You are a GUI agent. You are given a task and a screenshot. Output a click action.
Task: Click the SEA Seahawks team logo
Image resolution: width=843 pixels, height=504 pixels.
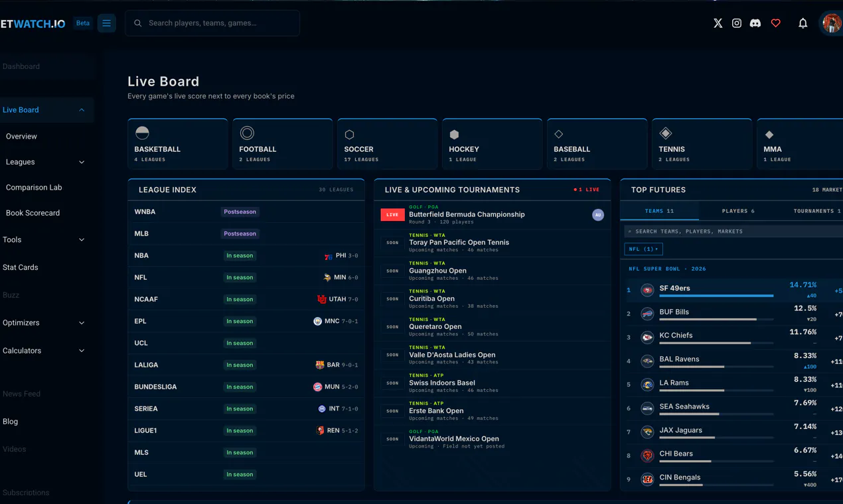pos(647,409)
